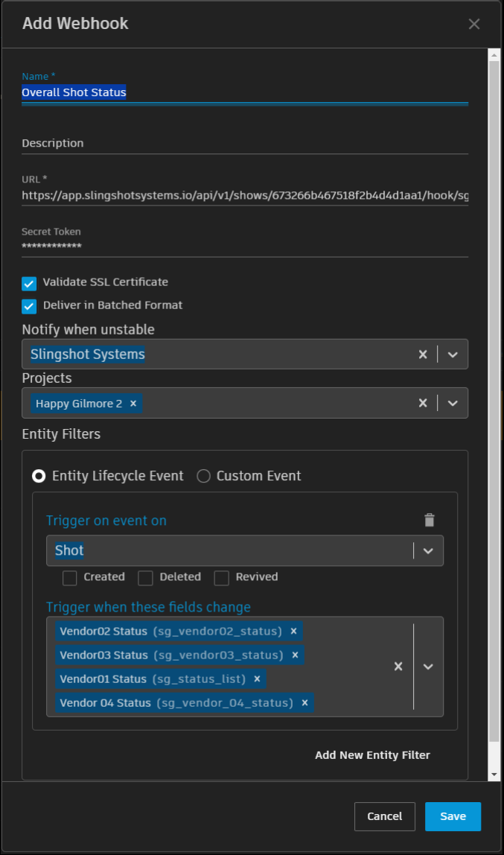
Task: Open the Projects dropdown list
Action: click(x=453, y=403)
